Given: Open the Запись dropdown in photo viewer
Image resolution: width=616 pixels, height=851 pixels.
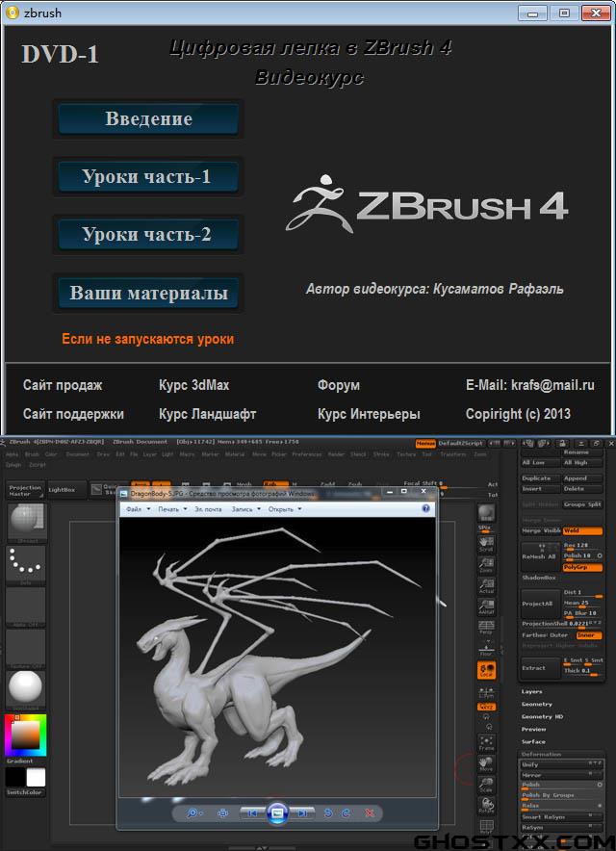Looking at the screenshot, I should click(245, 509).
